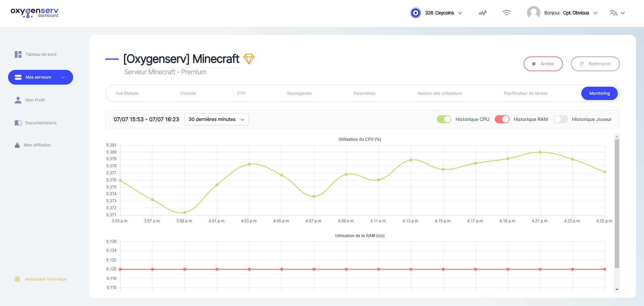The image size is (644, 306).
Task: Expand the language selector chevron
Action: 623,13
